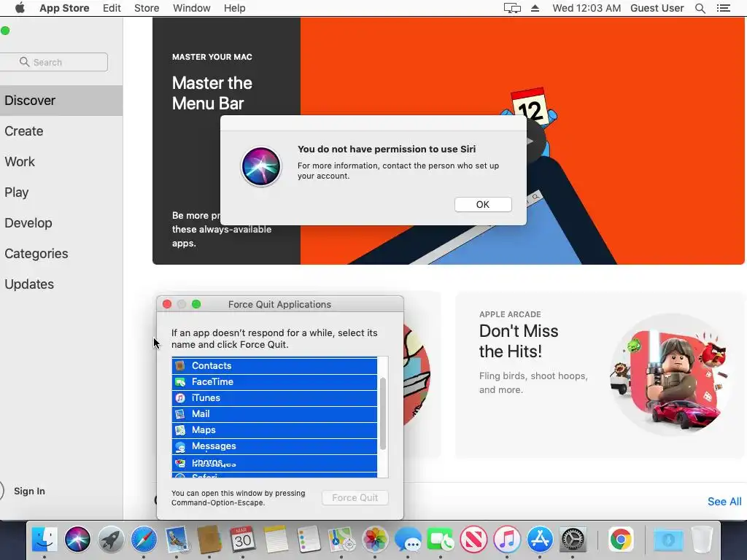Open the Store menu

click(x=147, y=8)
